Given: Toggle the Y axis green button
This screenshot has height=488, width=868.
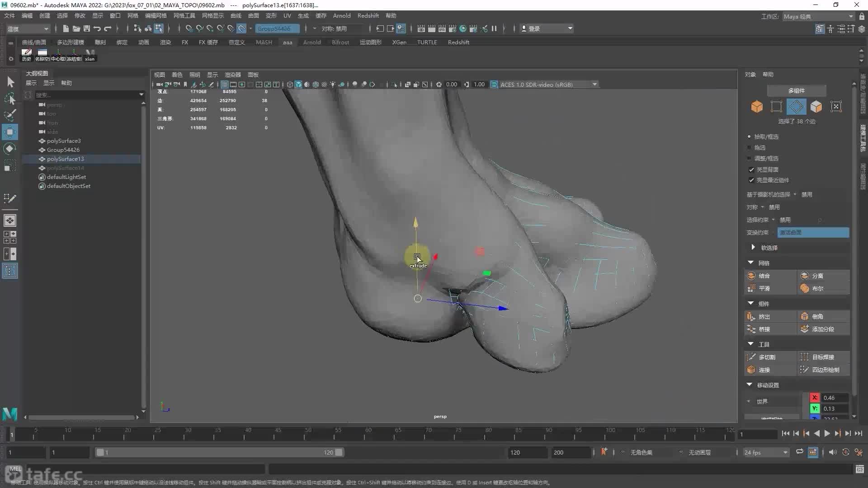Looking at the screenshot, I should 815,408.
